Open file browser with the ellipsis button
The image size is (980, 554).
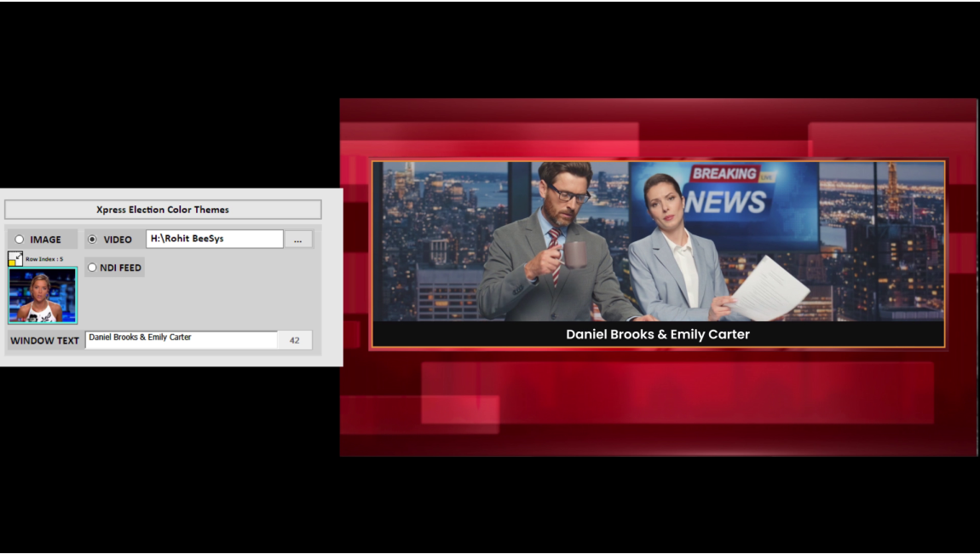coord(297,239)
